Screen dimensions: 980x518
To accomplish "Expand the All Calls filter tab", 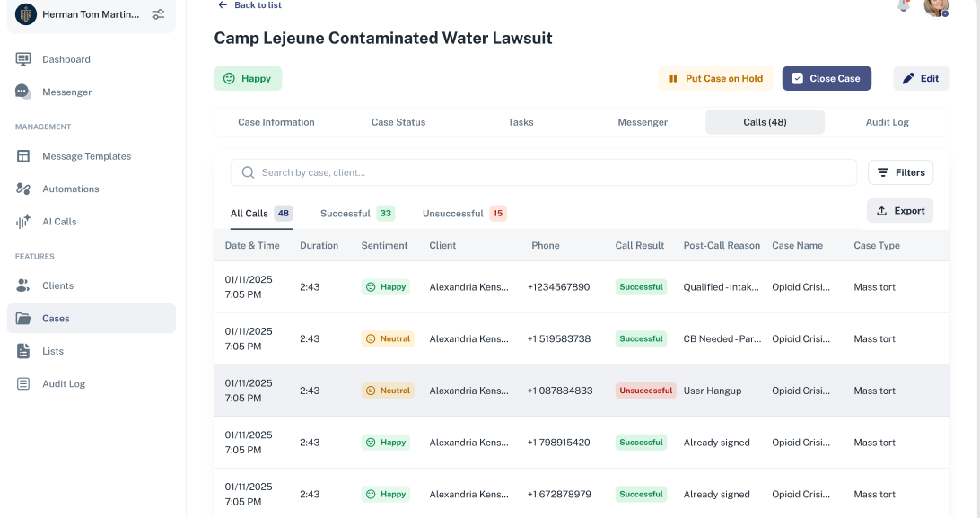I will 261,214.
